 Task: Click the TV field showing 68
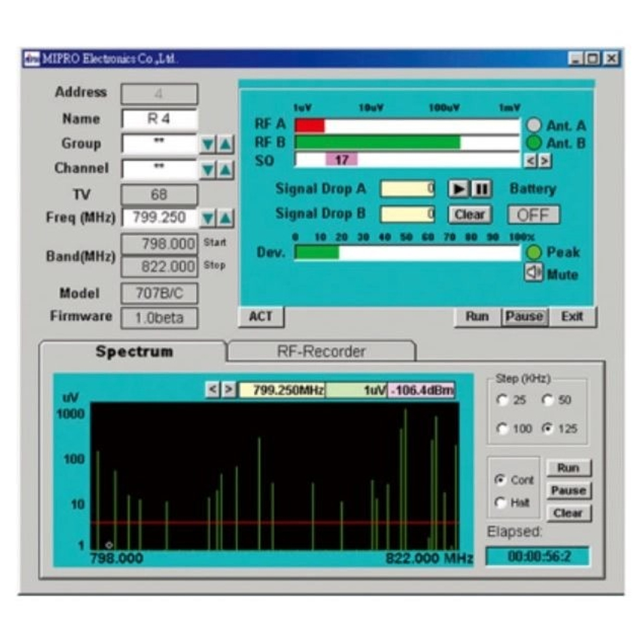coord(159,195)
